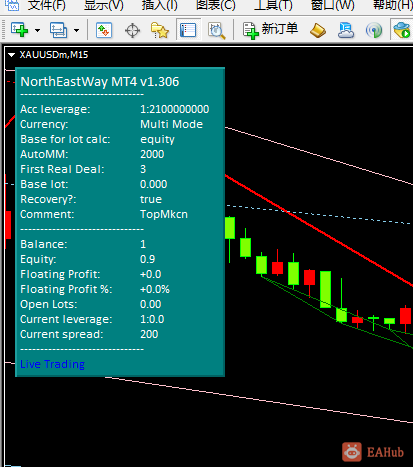Click the Profiles icon
This screenshot has height=467, width=413.
58,30
